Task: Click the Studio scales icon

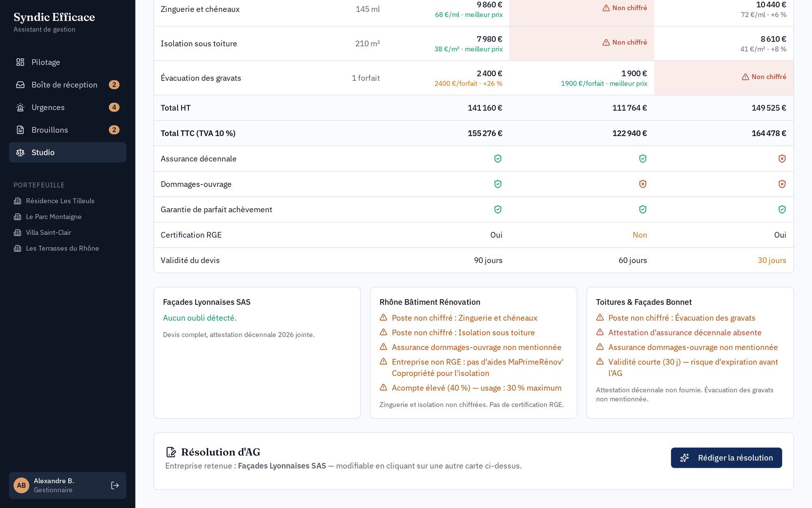Action: coord(20,152)
